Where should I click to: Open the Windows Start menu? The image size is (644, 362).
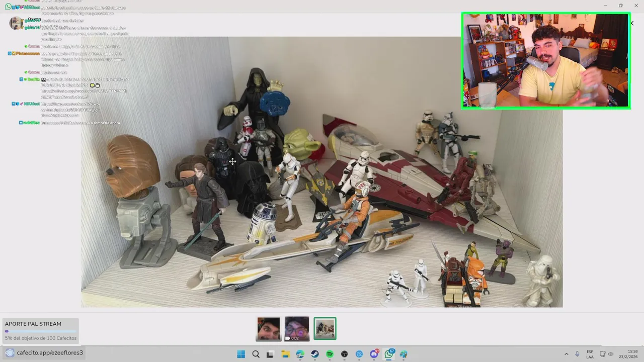click(241, 354)
